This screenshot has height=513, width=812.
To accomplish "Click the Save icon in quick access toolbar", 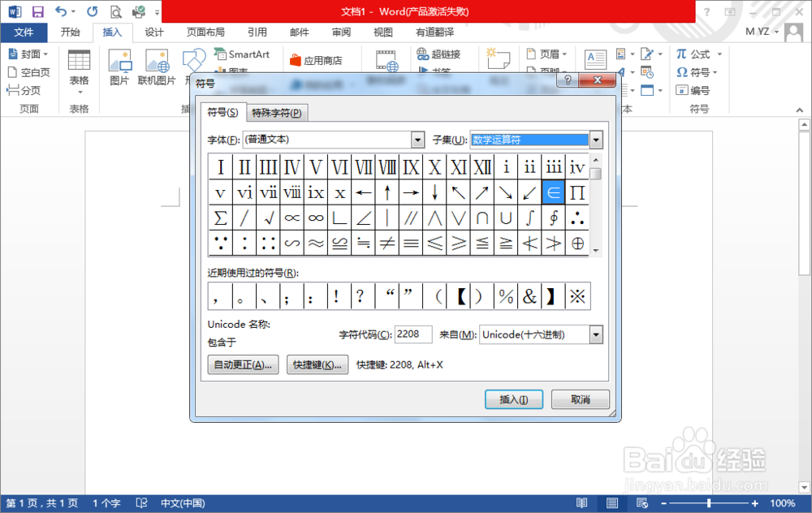I will tap(38, 11).
